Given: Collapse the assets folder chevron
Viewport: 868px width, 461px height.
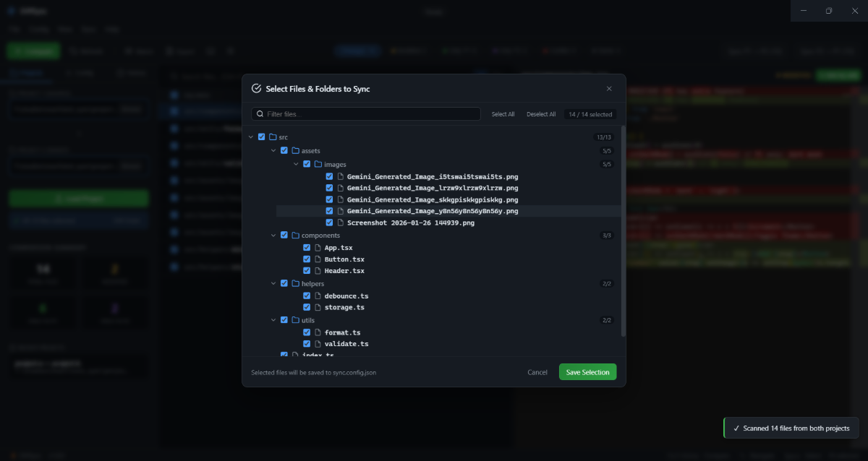Looking at the screenshot, I should coord(273,150).
